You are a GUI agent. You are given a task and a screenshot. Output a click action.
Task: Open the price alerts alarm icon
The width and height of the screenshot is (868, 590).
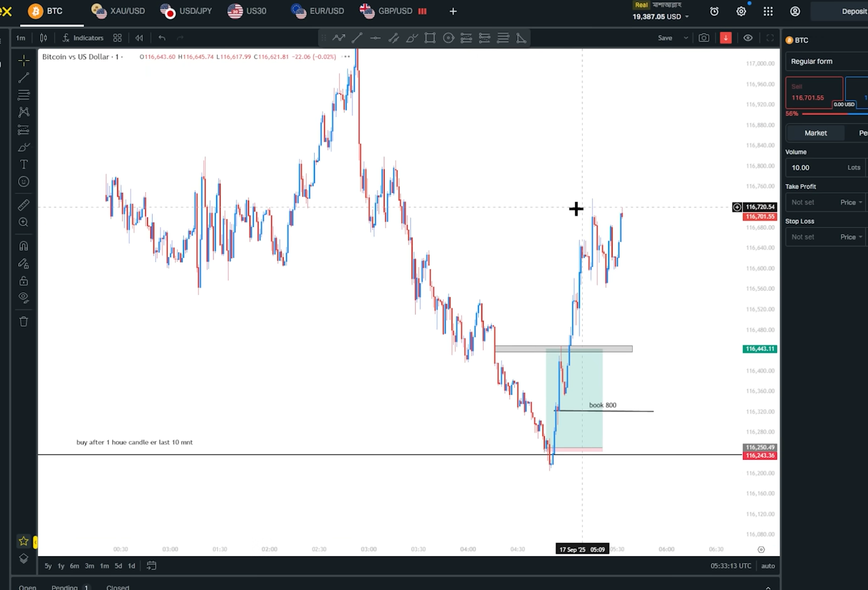pyautogui.click(x=714, y=11)
